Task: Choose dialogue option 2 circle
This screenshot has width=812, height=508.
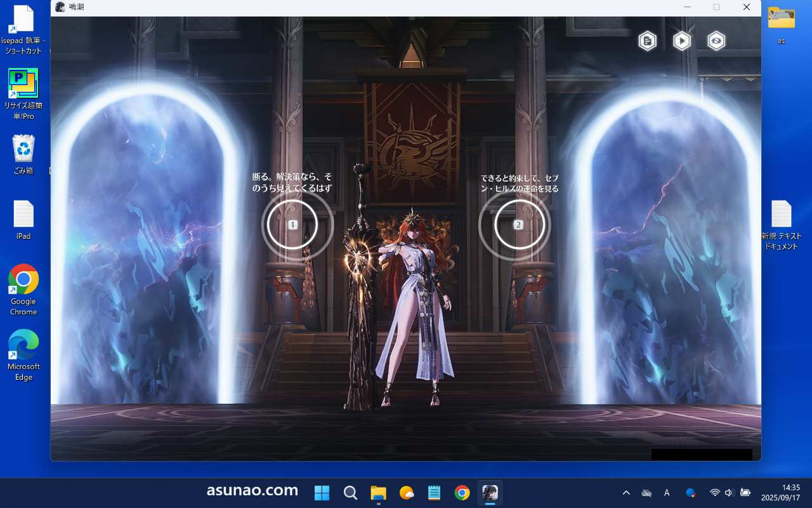Action: (518, 225)
